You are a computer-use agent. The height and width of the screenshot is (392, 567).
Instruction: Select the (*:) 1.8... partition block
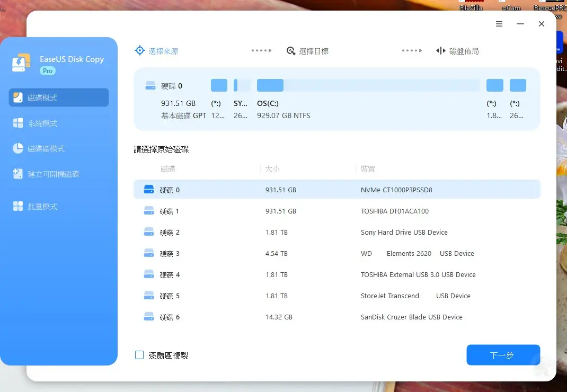(495, 85)
